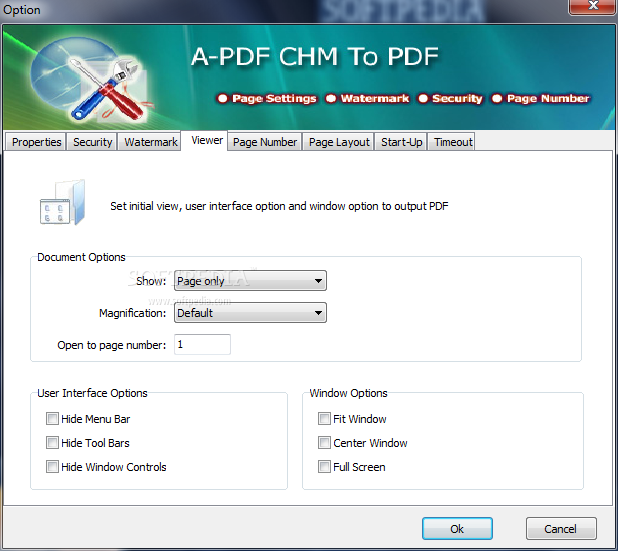Click the Watermark banner bullet
Screen dimensions: 618x551
[330, 98]
